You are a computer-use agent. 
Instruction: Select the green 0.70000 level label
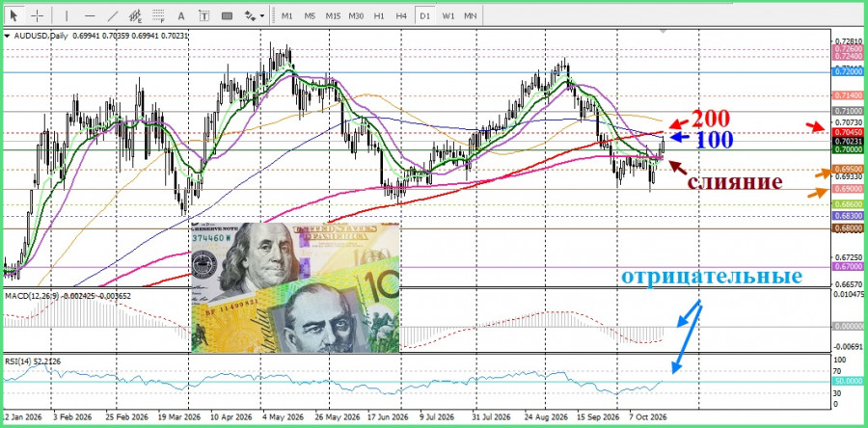coord(848,149)
